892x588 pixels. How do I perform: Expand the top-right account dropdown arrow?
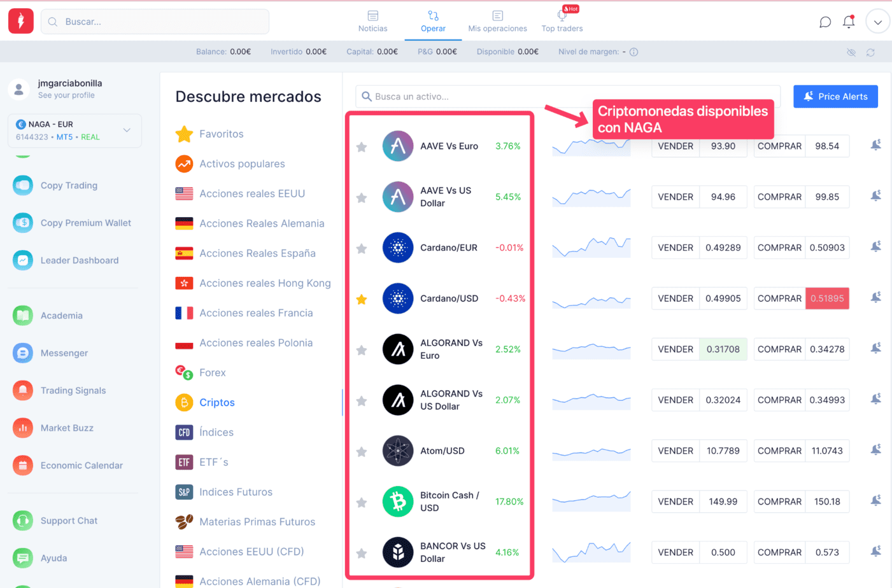coord(878,22)
